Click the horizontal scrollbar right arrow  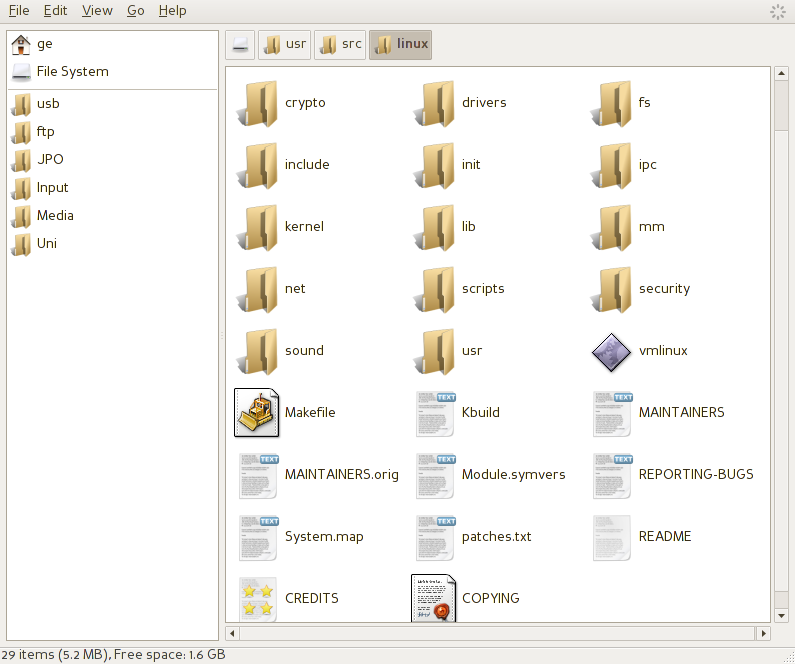[x=764, y=634]
